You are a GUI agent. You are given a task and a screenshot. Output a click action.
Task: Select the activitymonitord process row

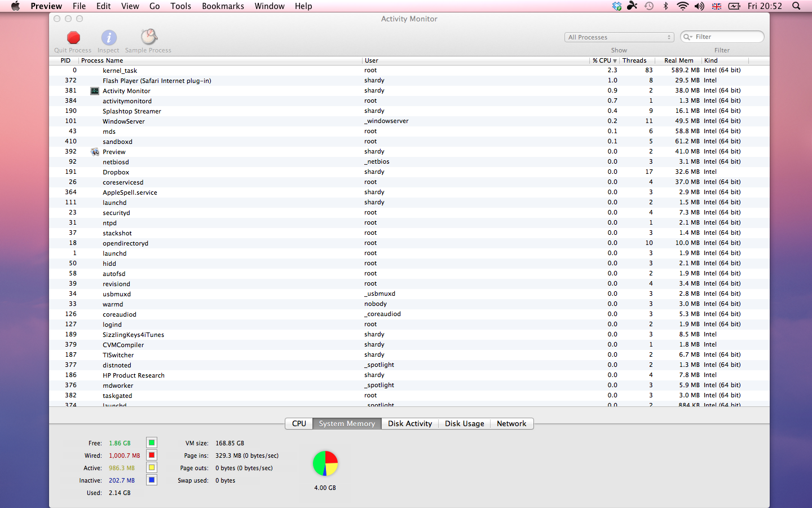(409, 101)
